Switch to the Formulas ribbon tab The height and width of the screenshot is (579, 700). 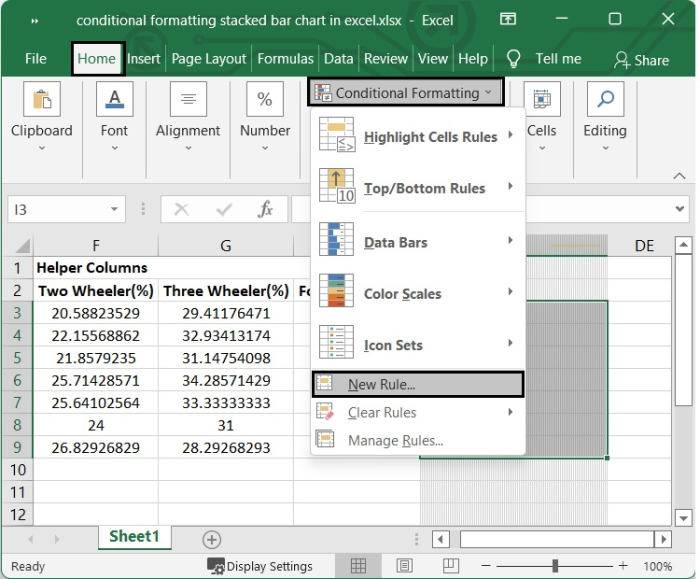click(285, 59)
